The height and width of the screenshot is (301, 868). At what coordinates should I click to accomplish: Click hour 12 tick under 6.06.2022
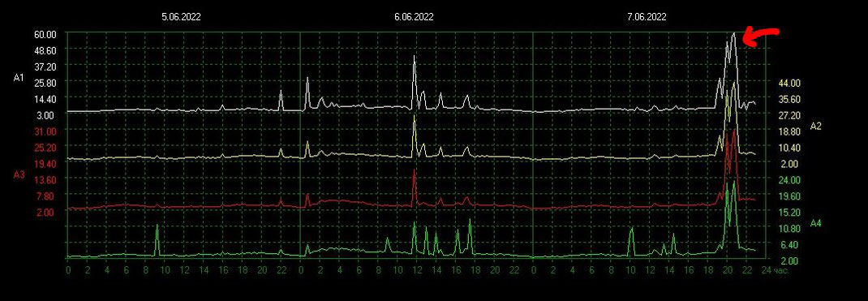418,270
